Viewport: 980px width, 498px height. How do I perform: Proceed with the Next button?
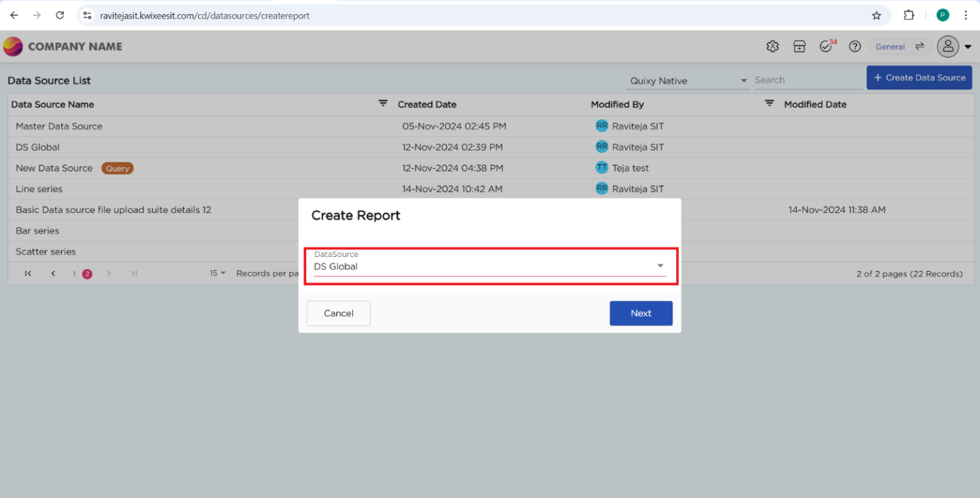pyautogui.click(x=641, y=313)
